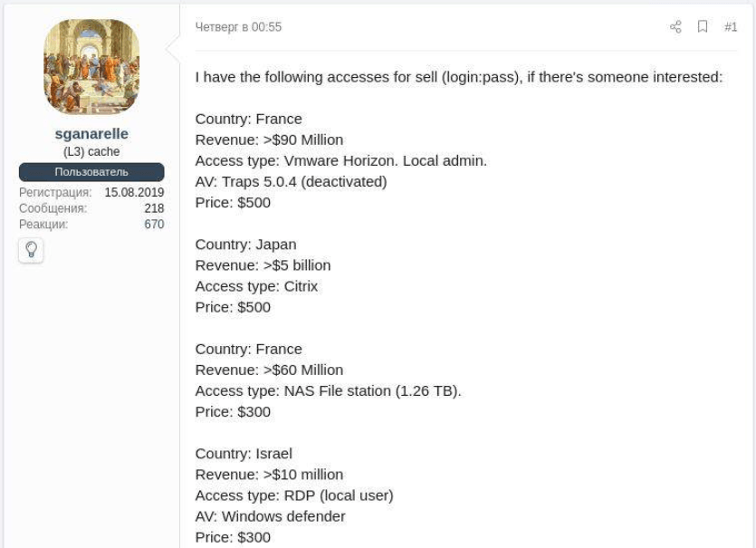The width and height of the screenshot is (756, 548).
Task: Click the share post icon
Action: (x=675, y=27)
